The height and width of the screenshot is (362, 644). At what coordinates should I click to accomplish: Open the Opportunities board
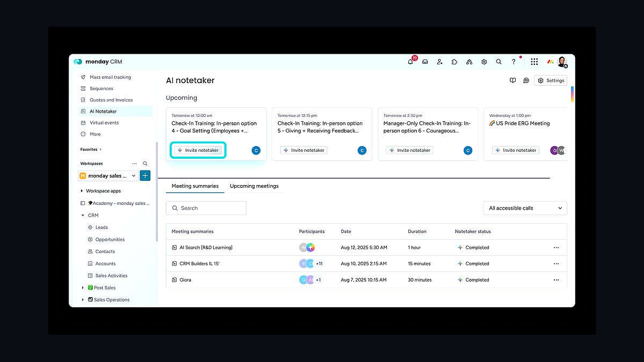coord(110,240)
